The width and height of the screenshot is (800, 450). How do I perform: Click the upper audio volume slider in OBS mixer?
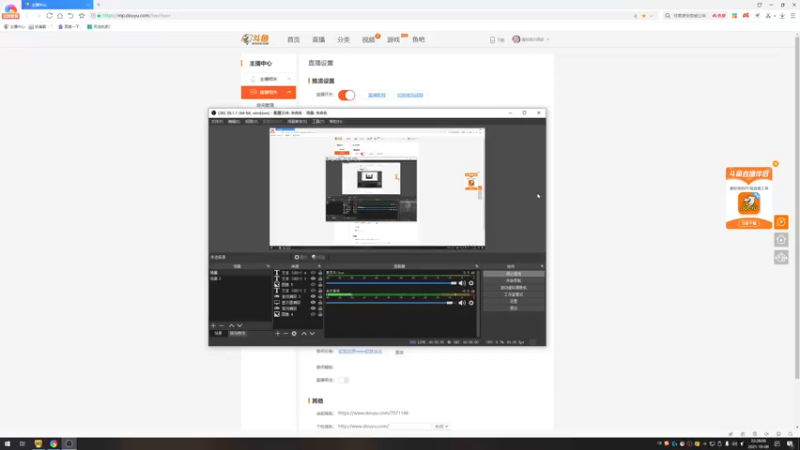(x=391, y=283)
